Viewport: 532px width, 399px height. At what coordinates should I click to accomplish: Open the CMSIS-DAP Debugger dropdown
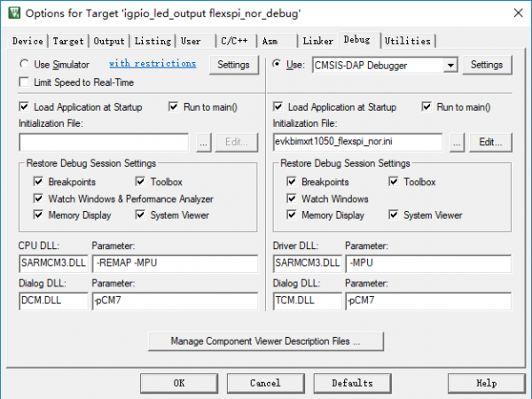tap(451, 65)
